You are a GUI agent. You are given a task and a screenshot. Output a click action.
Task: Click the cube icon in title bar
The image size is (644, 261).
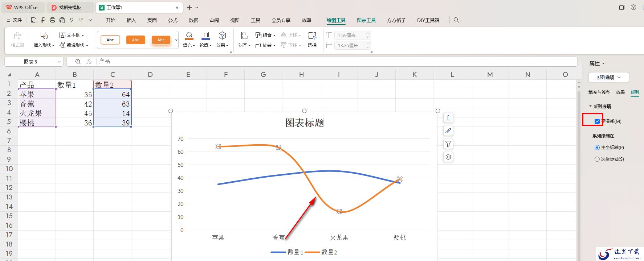coord(633,7)
